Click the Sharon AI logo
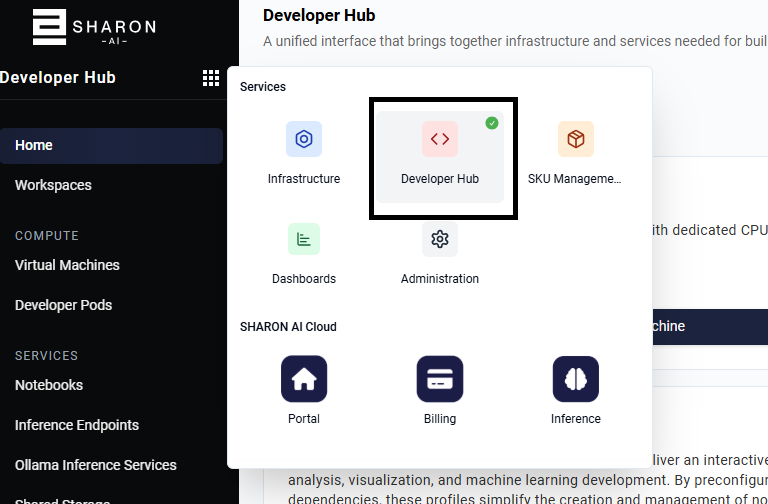The height and width of the screenshot is (504, 768). coord(94,27)
